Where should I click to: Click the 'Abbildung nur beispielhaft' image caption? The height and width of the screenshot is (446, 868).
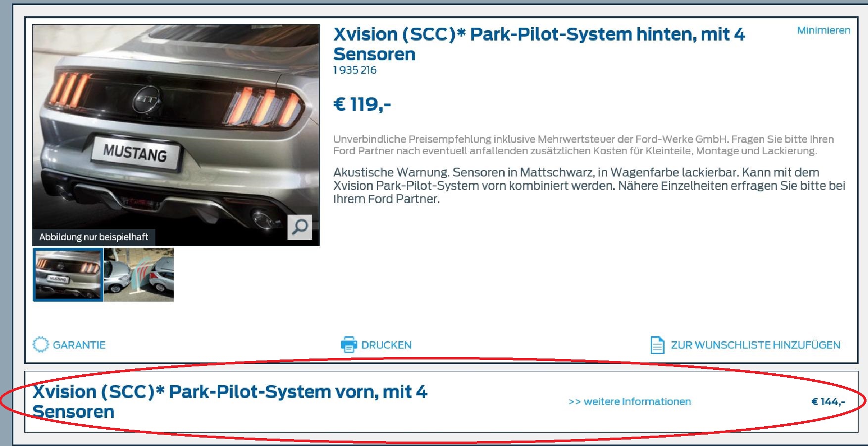pos(94,237)
